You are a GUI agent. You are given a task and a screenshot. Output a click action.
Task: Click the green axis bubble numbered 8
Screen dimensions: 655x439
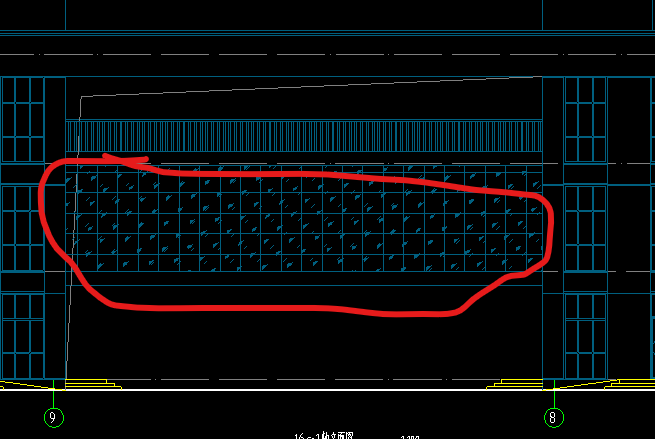(554, 417)
